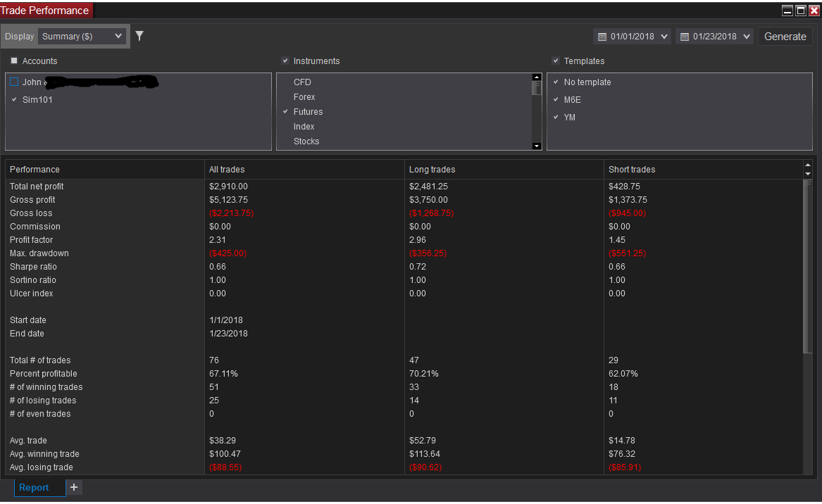Screen dimensions: 822x504
Task: Maximize the Trade Performance window
Action: (800, 10)
